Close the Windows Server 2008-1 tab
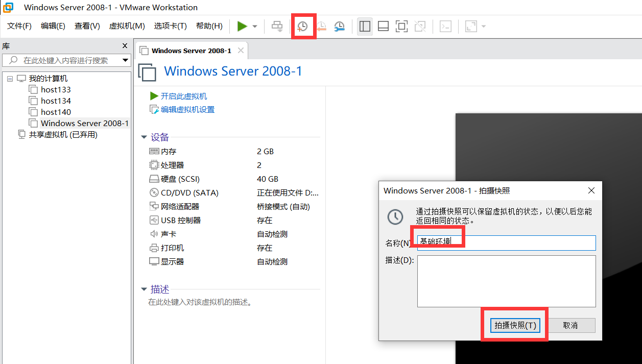This screenshot has height=364, width=642. [x=240, y=51]
